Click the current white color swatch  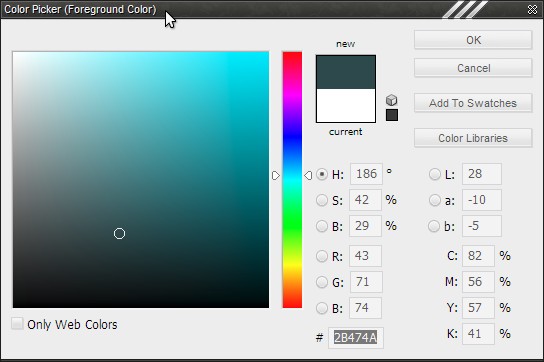pyautogui.click(x=346, y=106)
